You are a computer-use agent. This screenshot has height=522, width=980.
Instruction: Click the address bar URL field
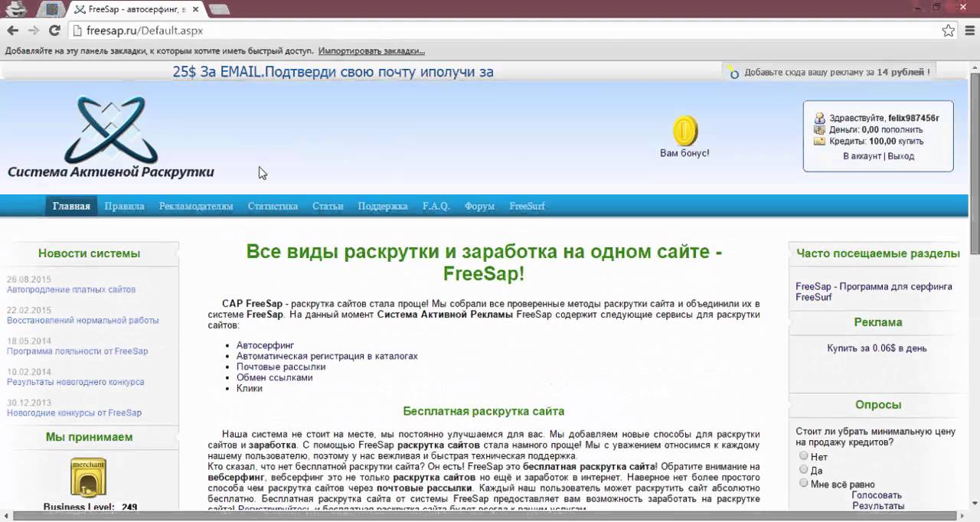point(505,31)
